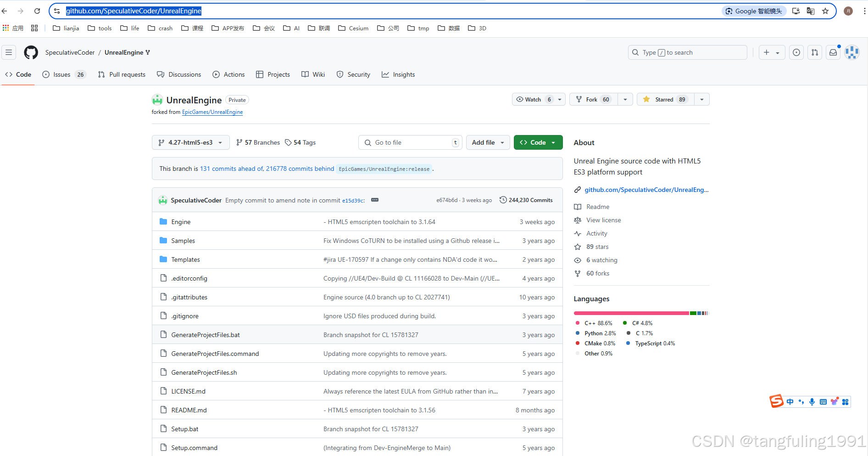Open the Insights tab
Image resolution: width=868 pixels, height=456 pixels.
point(398,74)
